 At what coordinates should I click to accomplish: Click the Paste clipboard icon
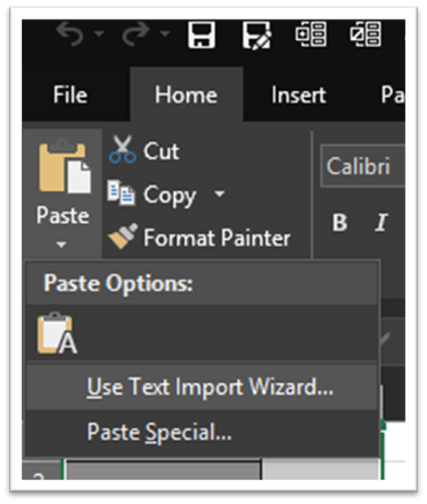[65, 167]
